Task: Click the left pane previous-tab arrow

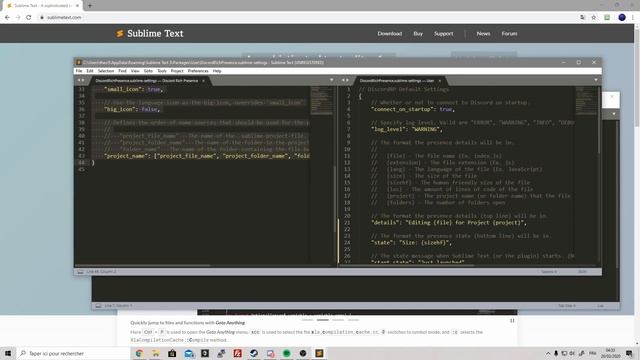Action: click(x=79, y=80)
